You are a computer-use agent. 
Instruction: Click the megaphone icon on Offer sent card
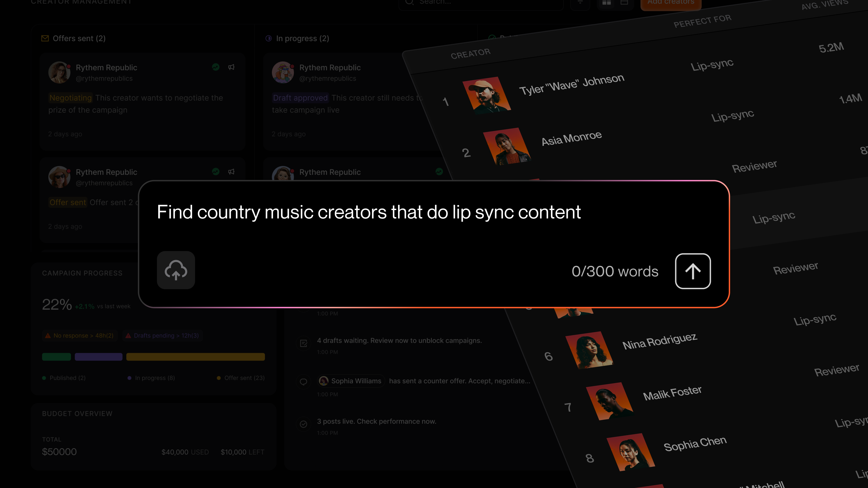[x=231, y=172]
